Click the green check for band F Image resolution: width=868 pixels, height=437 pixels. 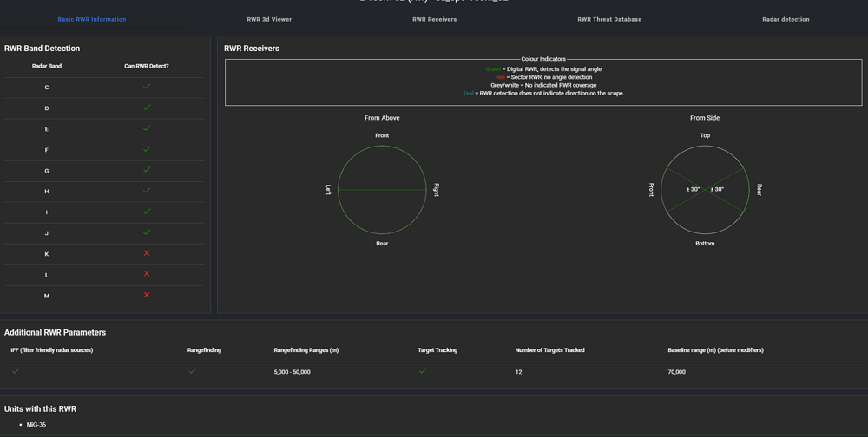coord(147,149)
